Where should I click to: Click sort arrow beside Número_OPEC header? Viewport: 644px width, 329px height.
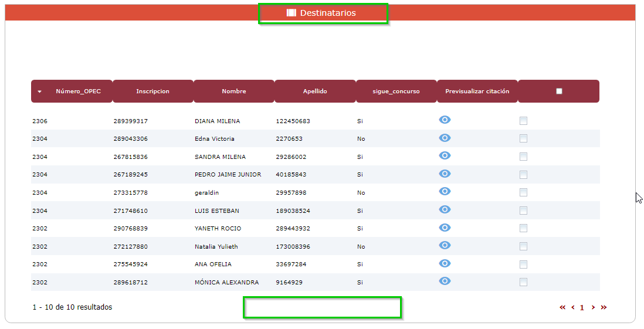pyautogui.click(x=39, y=92)
